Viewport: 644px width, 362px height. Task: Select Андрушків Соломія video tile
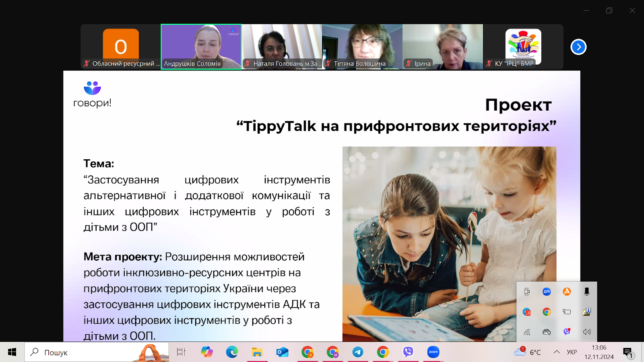coord(201,47)
